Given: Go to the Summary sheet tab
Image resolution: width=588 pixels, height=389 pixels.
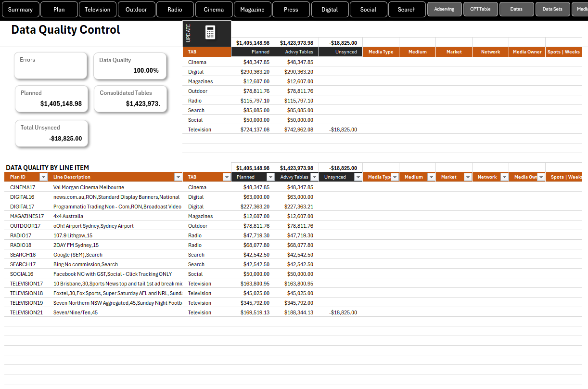Looking at the screenshot, I should 20,9.
